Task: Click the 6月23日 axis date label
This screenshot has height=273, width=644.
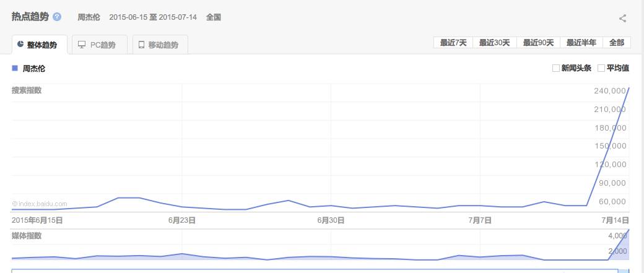Action: (x=181, y=220)
